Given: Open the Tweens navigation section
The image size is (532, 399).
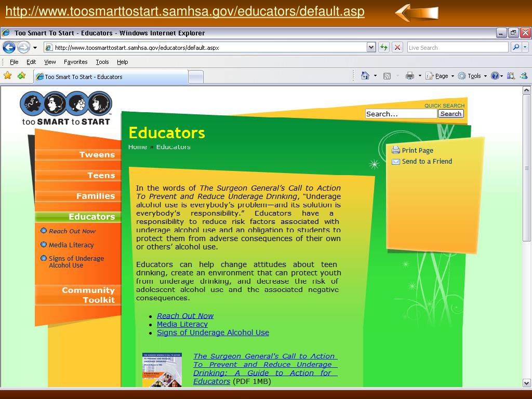Looking at the screenshot, I should [x=78, y=155].
